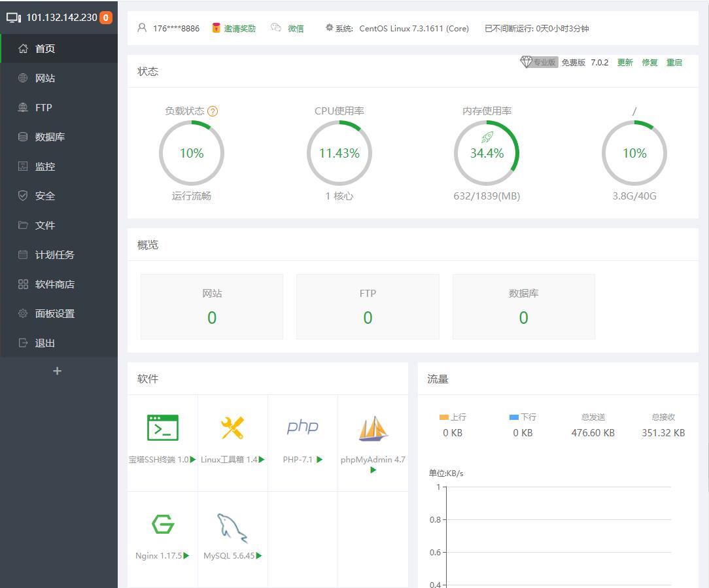Click the green play arrow beside PHP-7.1
Screen dimensions: 709x588
click(320, 460)
